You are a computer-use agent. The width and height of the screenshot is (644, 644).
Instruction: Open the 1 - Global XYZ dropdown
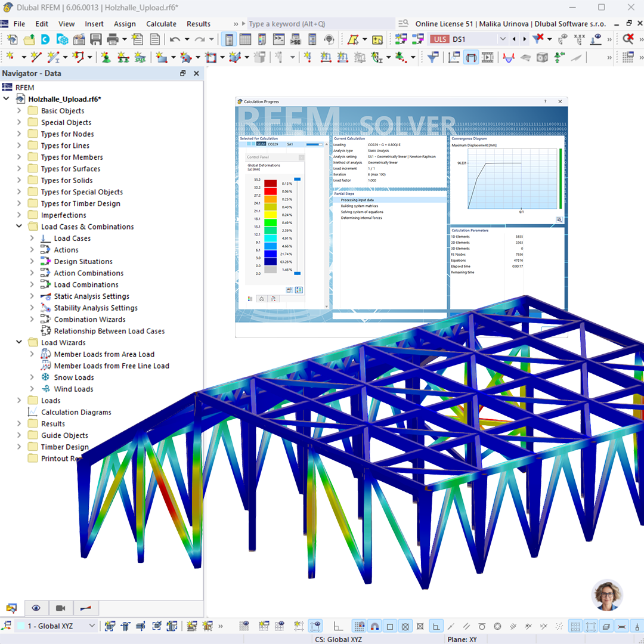[92, 626]
